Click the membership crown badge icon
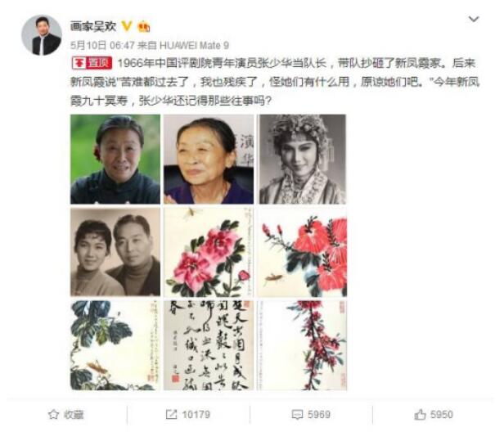Viewport: 504px width, 441px height. (143, 26)
